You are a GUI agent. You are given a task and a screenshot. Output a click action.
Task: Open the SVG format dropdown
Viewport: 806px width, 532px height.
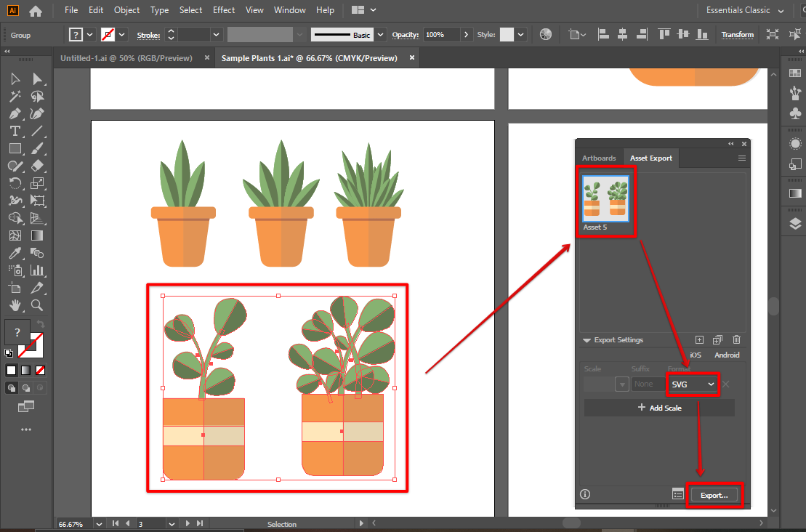(692, 384)
